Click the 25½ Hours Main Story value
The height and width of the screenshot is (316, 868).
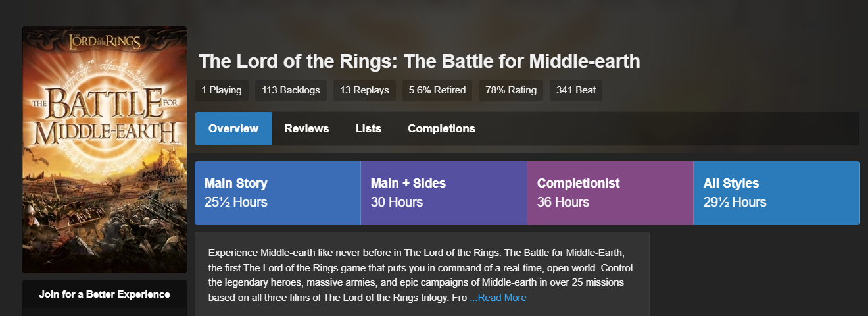click(236, 202)
